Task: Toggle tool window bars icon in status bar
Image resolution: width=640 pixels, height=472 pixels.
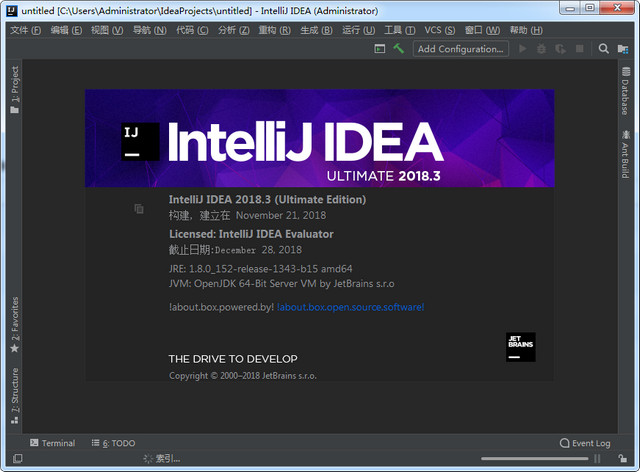Action: coord(17,459)
